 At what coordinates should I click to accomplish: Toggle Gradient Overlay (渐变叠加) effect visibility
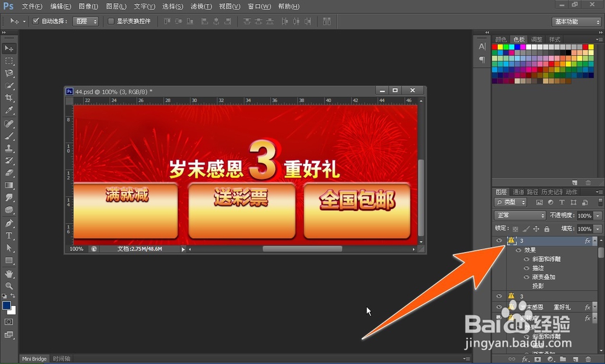coord(526,277)
